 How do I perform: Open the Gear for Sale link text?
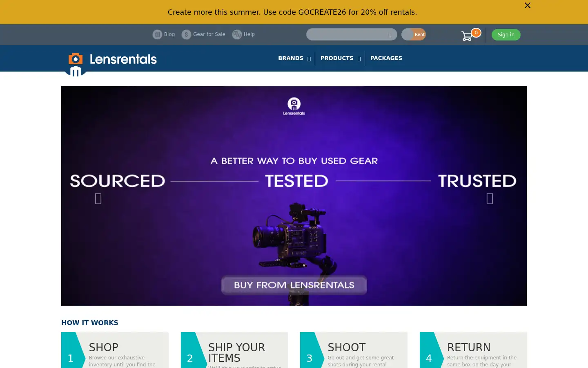pos(209,34)
